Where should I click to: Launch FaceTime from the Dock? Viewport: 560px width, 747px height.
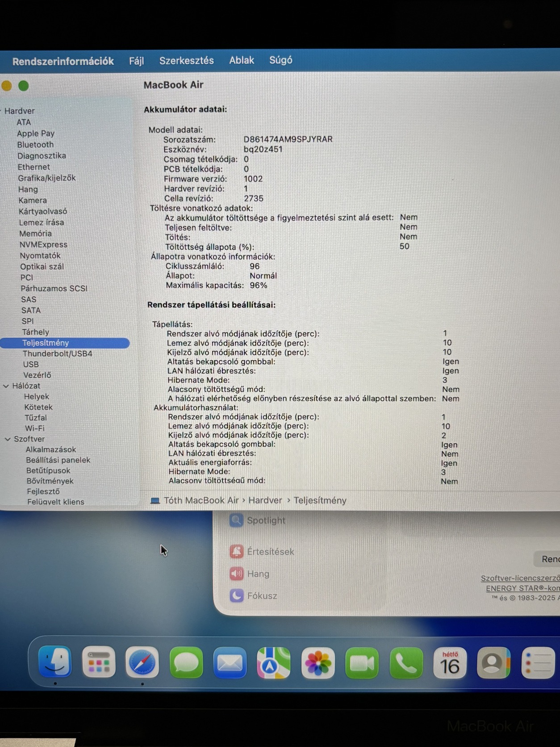click(x=362, y=663)
